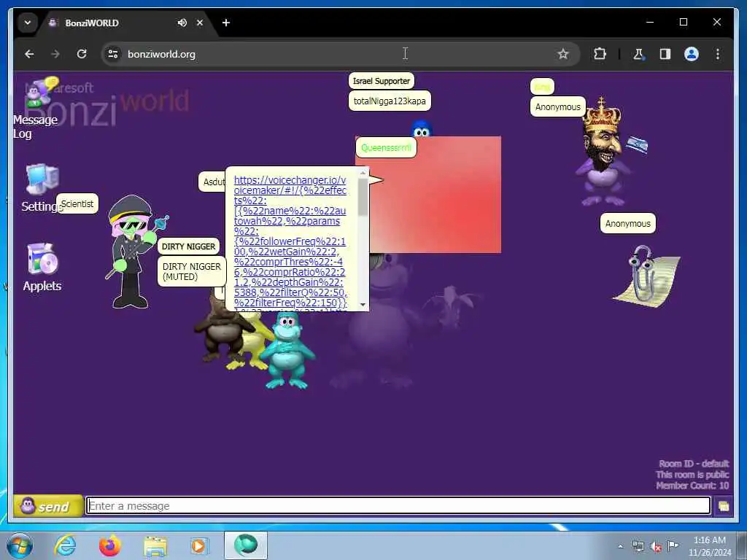Click the Clippy paperclip character
This screenshot has height=560, width=747.
(646, 276)
